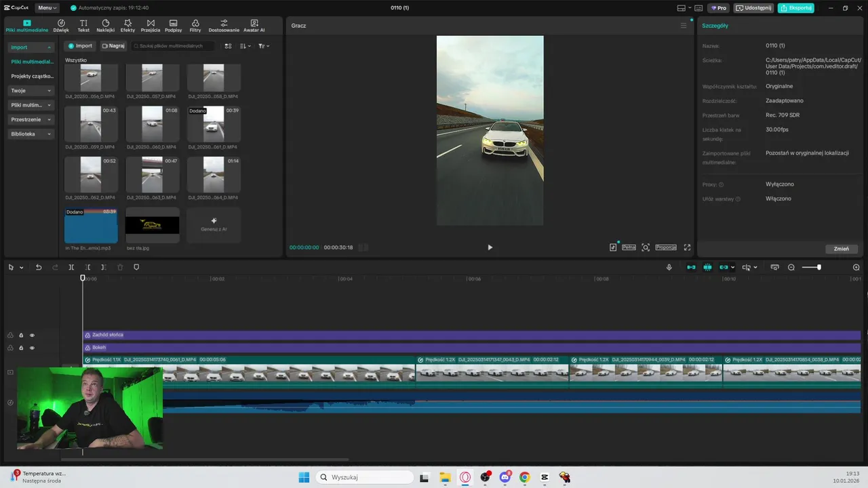Collapse the Import sidebar section
The width and height of the screenshot is (868, 488).
(31, 47)
